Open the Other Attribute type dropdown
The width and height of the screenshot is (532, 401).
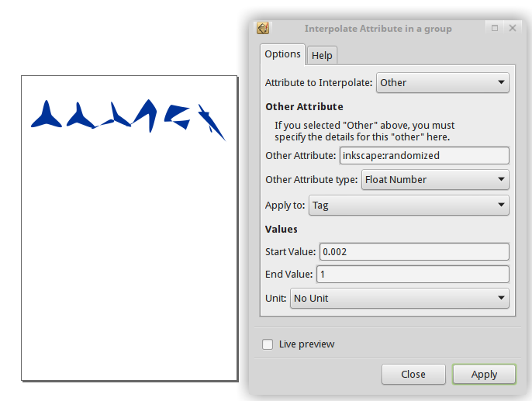point(435,180)
